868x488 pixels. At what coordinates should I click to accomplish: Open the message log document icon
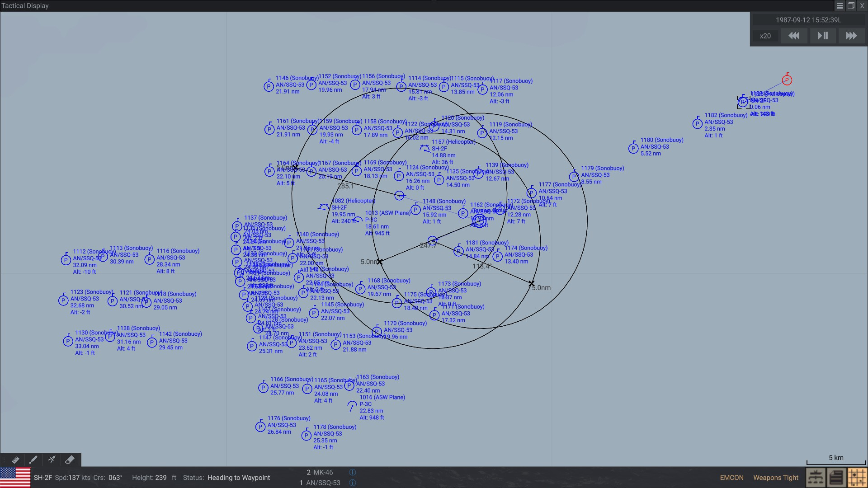coord(836,478)
